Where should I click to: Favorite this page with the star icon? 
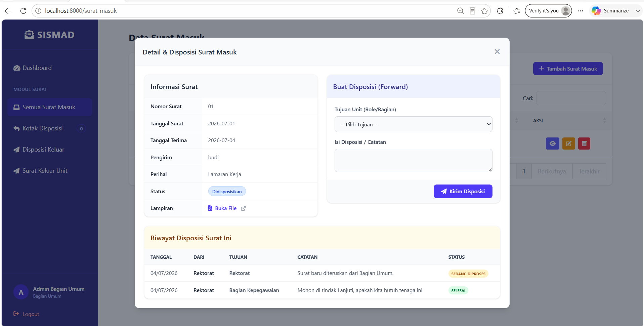pos(484,11)
